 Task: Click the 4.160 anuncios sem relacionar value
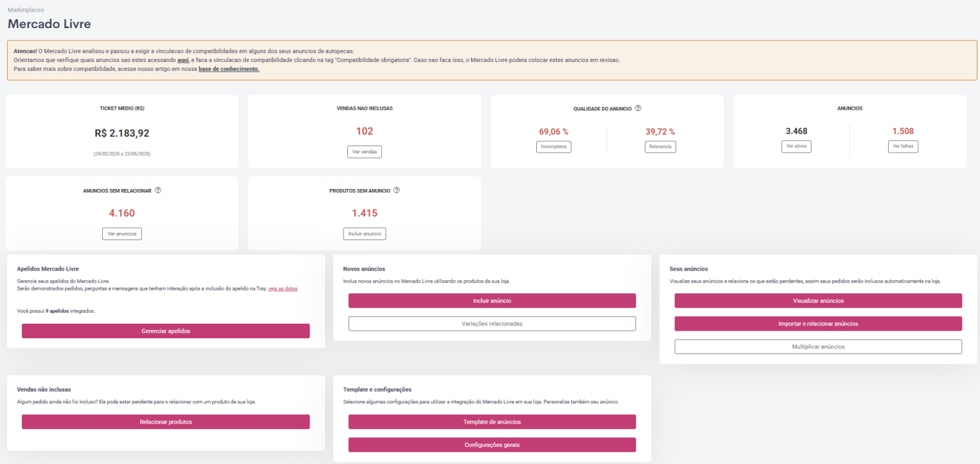(x=122, y=213)
